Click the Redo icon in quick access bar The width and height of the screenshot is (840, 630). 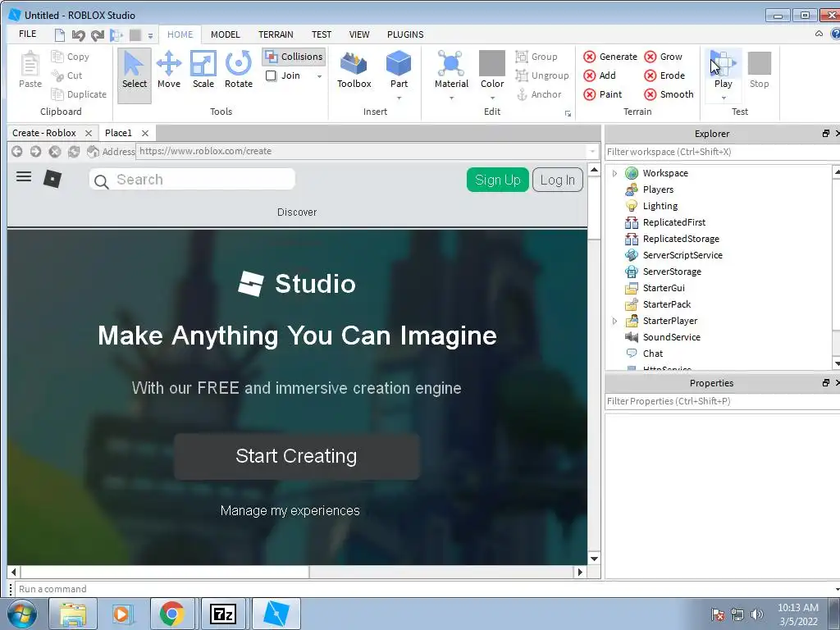tap(97, 35)
